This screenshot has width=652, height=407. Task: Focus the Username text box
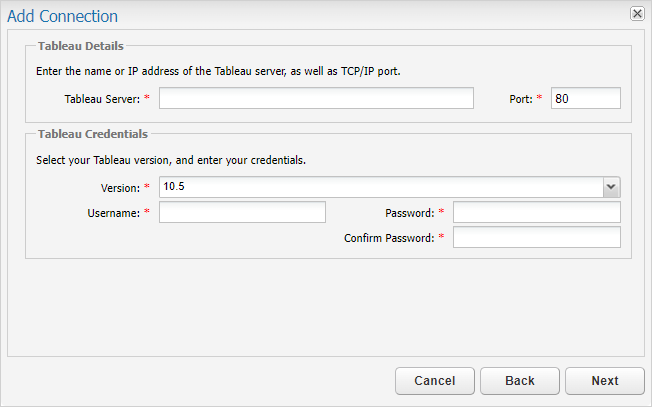242,212
